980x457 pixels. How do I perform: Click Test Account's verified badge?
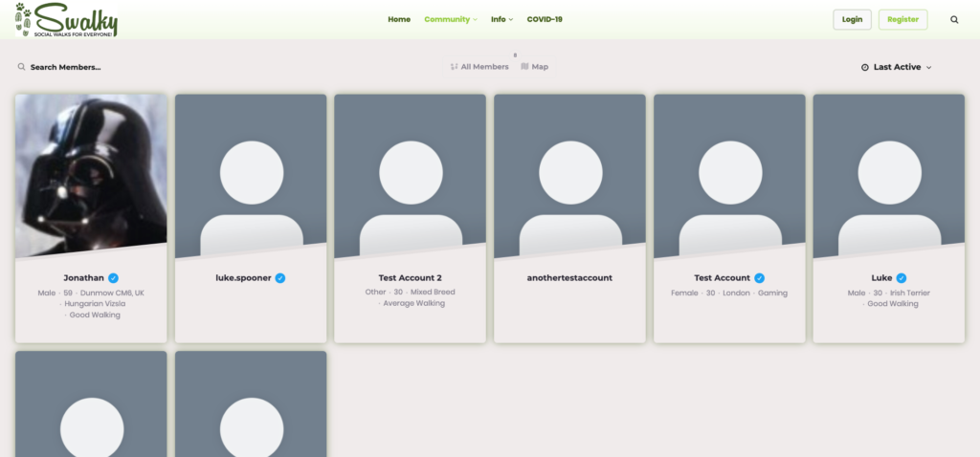tap(759, 278)
